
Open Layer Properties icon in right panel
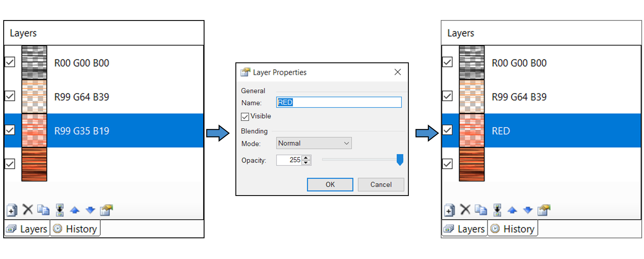pos(544,210)
